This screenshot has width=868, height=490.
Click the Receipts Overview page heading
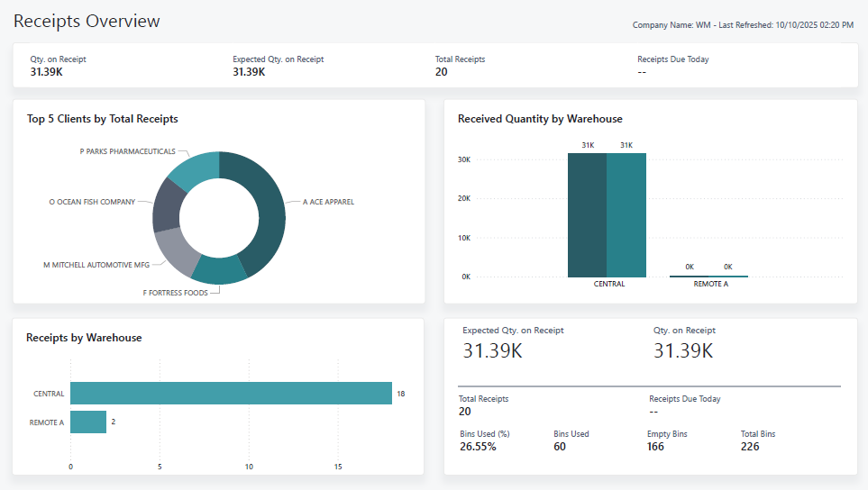[x=87, y=21]
